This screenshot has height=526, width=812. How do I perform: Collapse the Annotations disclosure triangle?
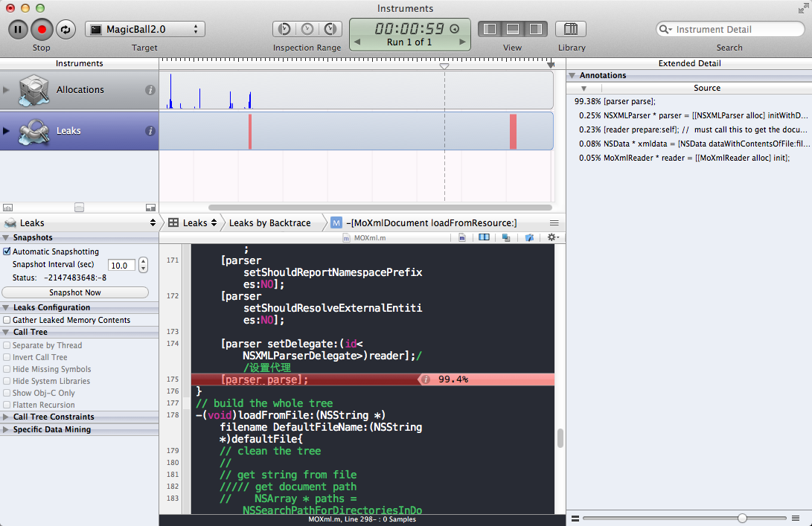[x=572, y=76]
